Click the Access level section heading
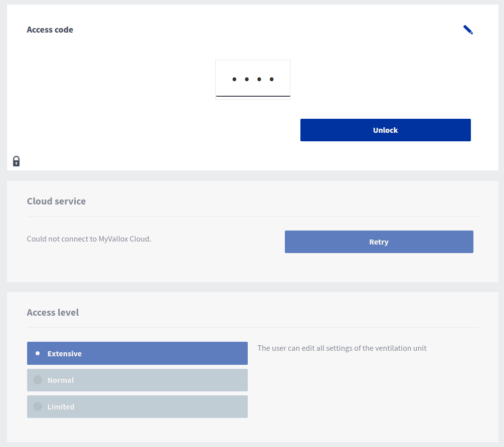This screenshot has width=504, height=447. [53, 312]
